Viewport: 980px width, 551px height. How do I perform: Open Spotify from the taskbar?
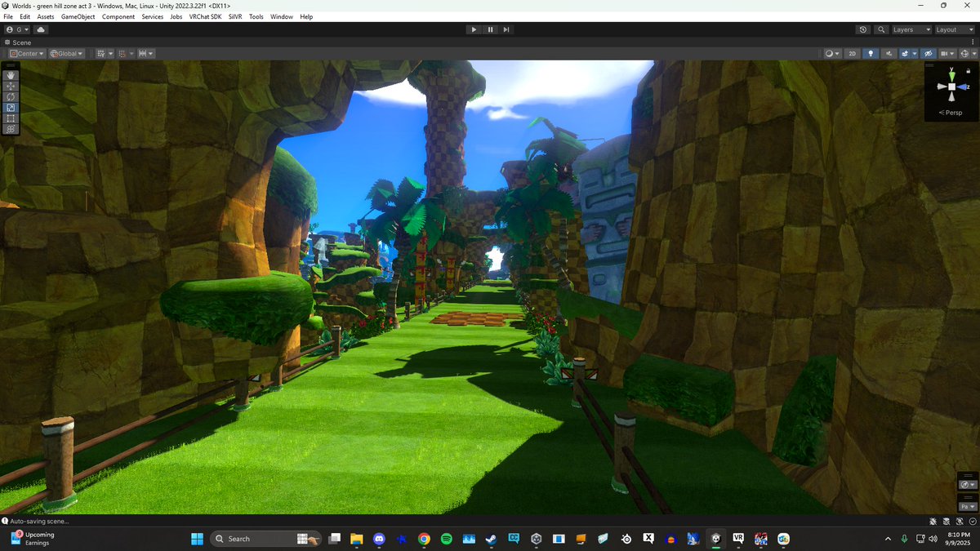(447, 538)
